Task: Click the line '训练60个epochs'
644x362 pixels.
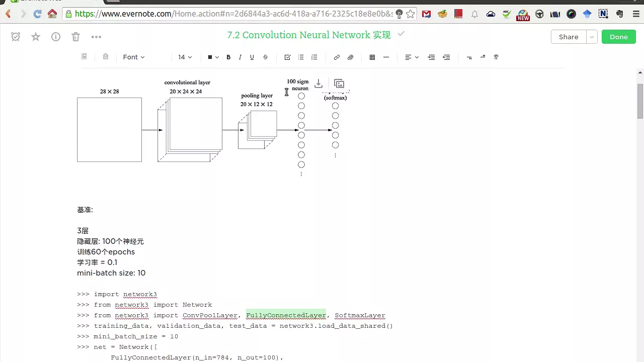Action: (x=106, y=252)
